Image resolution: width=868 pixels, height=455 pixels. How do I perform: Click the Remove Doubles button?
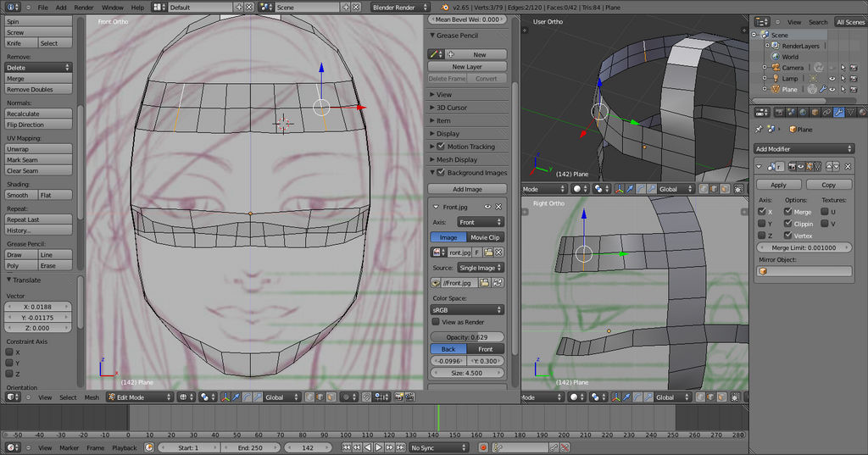pyautogui.click(x=39, y=89)
